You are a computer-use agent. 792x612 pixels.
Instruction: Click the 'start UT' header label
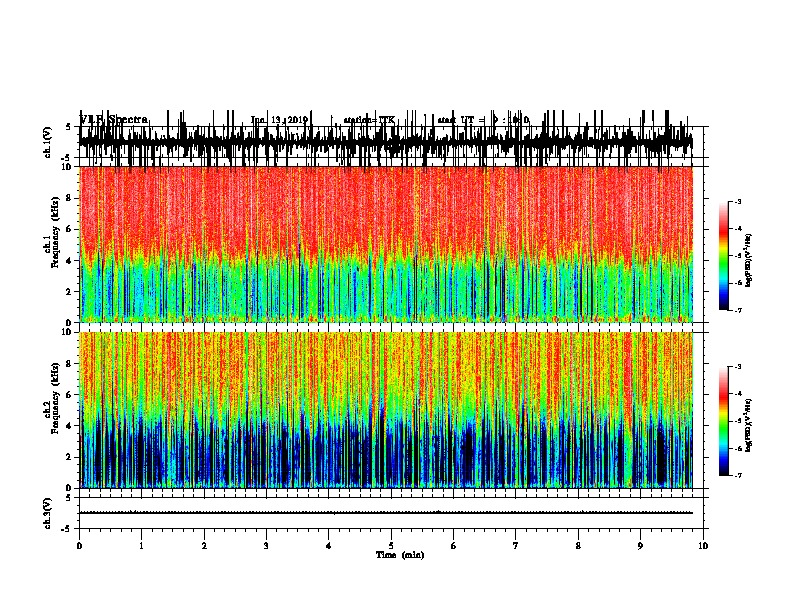pyautogui.click(x=455, y=120)
